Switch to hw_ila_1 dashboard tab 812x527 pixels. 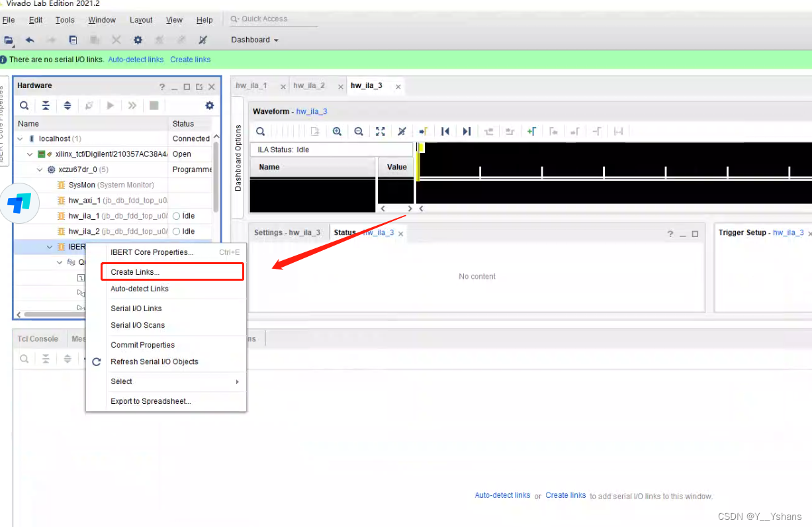(251, 85)
